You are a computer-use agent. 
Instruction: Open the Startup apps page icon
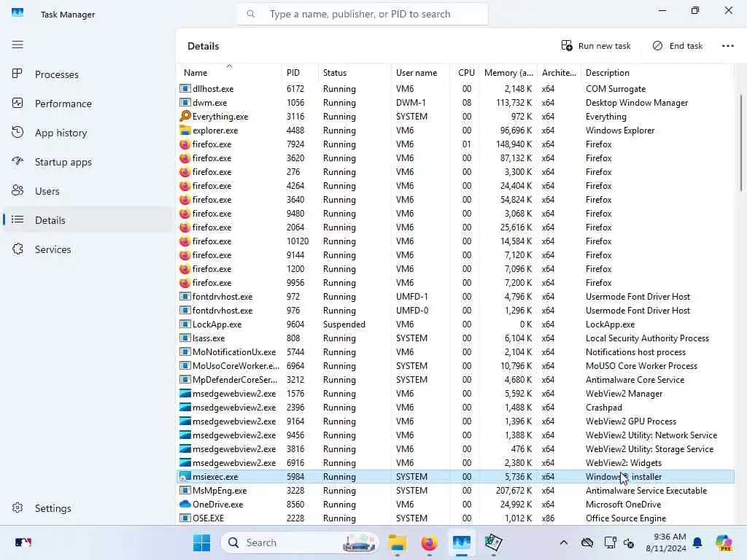click(x=18, y=161)
